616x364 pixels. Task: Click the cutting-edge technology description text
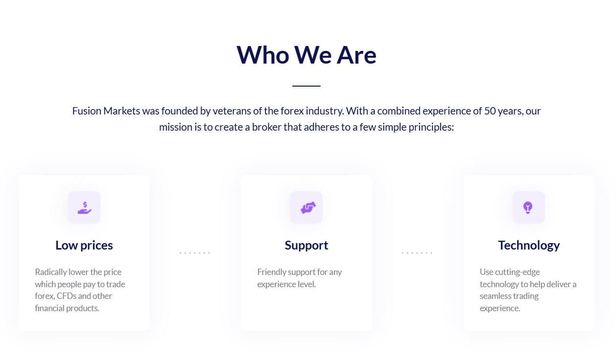tap(528, 290)
